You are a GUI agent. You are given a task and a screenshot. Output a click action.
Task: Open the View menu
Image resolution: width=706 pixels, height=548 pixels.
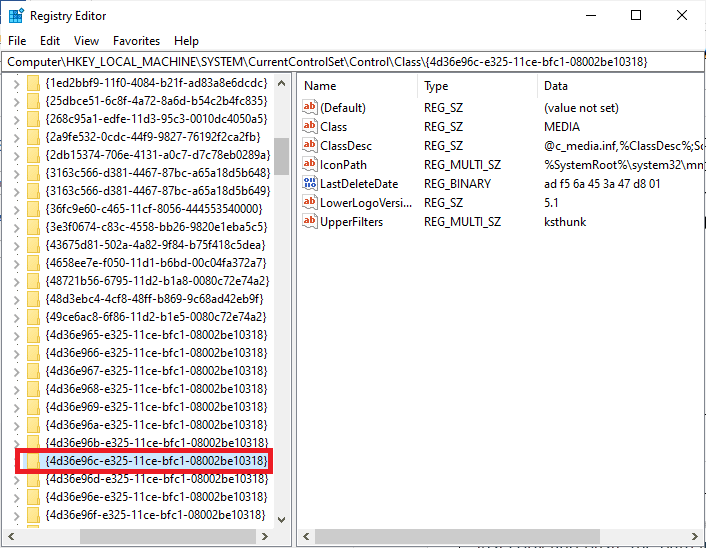click(x=86, y=41)
